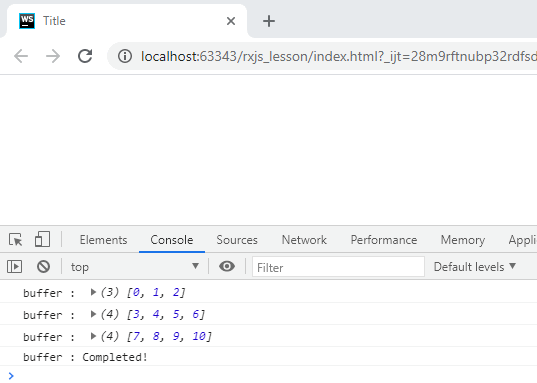This screenshot has height=383, width=537.
Task: Close the Title browser tab
Action: pos(231,21)
